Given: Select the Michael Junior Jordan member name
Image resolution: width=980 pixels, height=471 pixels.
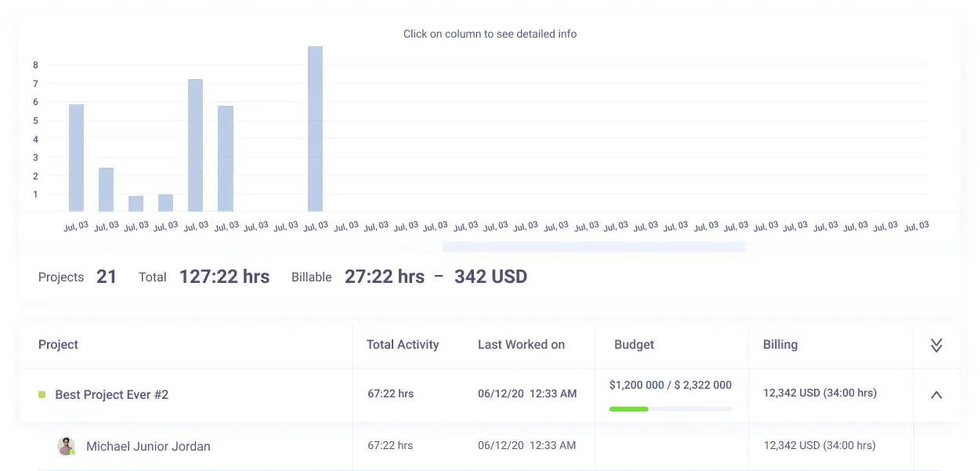Looking at the screenshot, I should tap(148, 447).
